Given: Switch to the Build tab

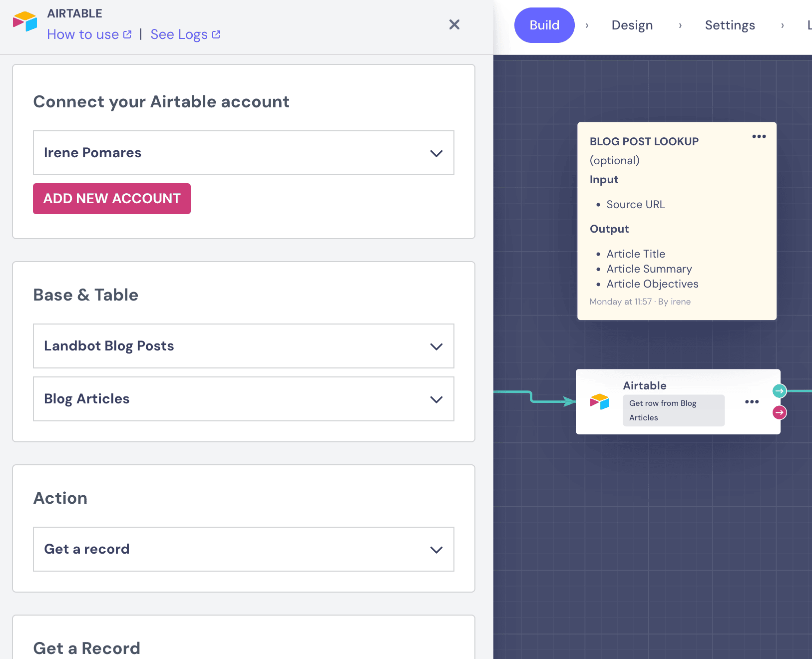Looking at the screenshot, I should (544, 25).
